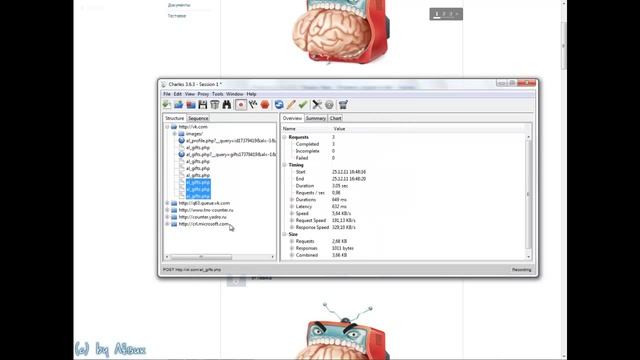Image resolution: width=640 pixels, height=360 pixels.
Task: Click the New Session toolbar icon
Action: click(167, 105)
